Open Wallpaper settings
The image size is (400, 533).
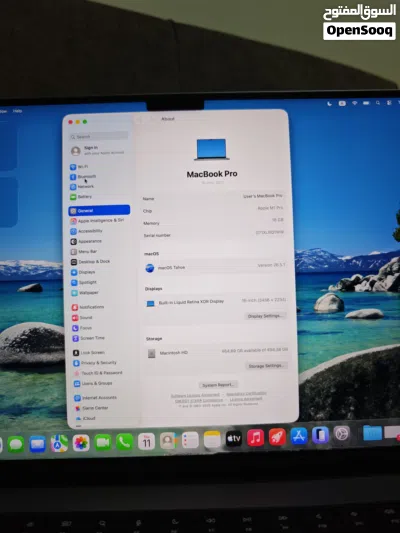point(85,293)
